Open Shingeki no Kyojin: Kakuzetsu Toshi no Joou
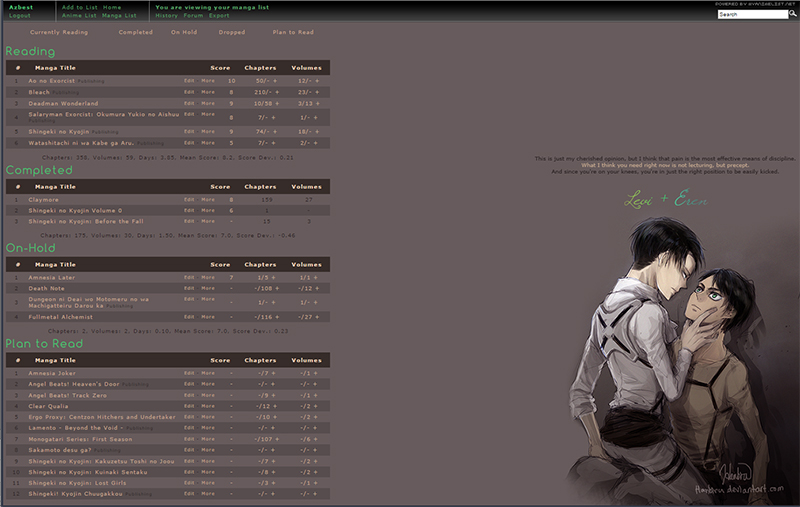This screenshot has height=507, width=800. 101,461
